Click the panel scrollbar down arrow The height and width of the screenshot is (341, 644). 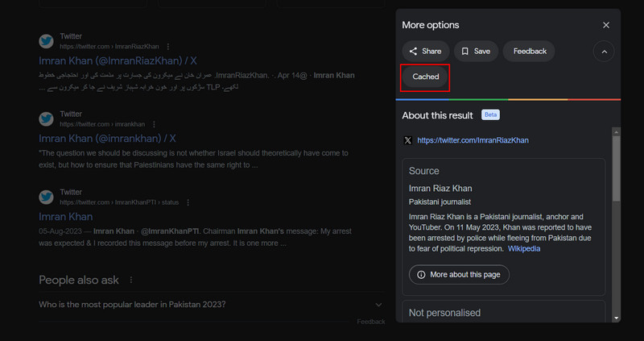tap(616, 318)
